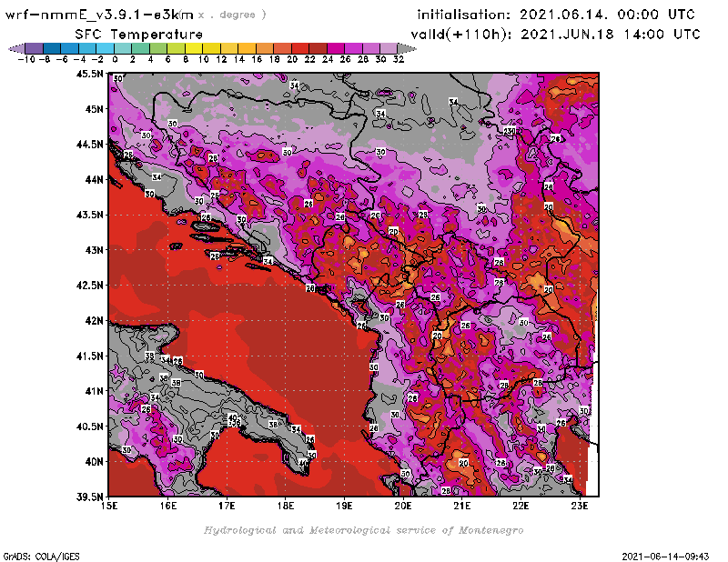
Task: Click the legend swatch between 12 and 14
Action: [x=229, y=48]
